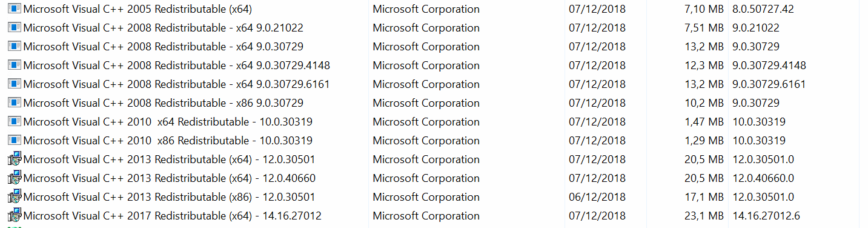Click version number 8.0.50727.42
The width and height of the screenshot is (868, 228).
click(763, 9)
